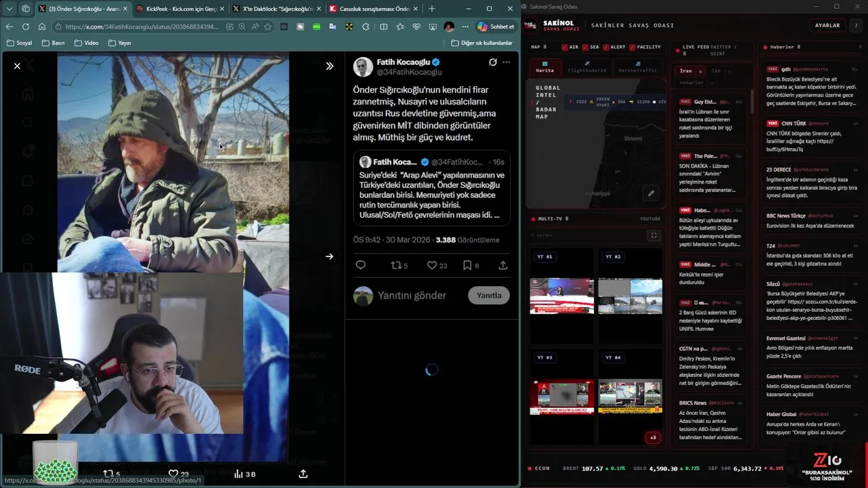
Task: Open Edge split screen icon
Action: [x=384, y=26]
